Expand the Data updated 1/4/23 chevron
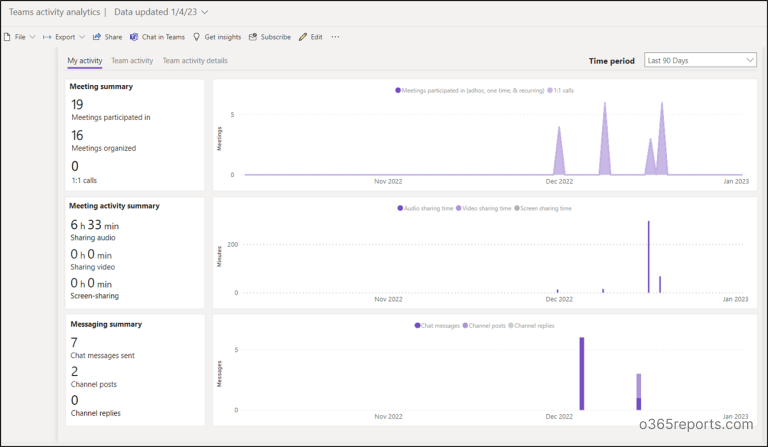The height and width of the screenshot is (447, 768). click(x=205, y=12)
